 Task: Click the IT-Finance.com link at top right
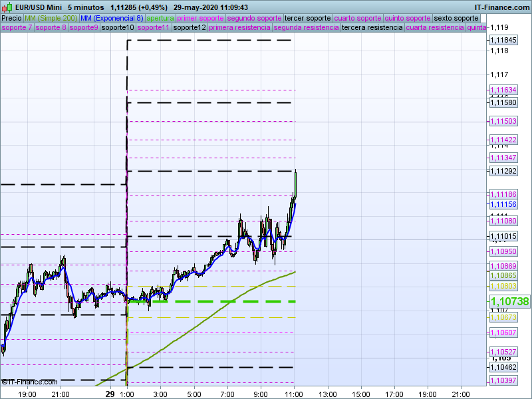tap(502, 7)
